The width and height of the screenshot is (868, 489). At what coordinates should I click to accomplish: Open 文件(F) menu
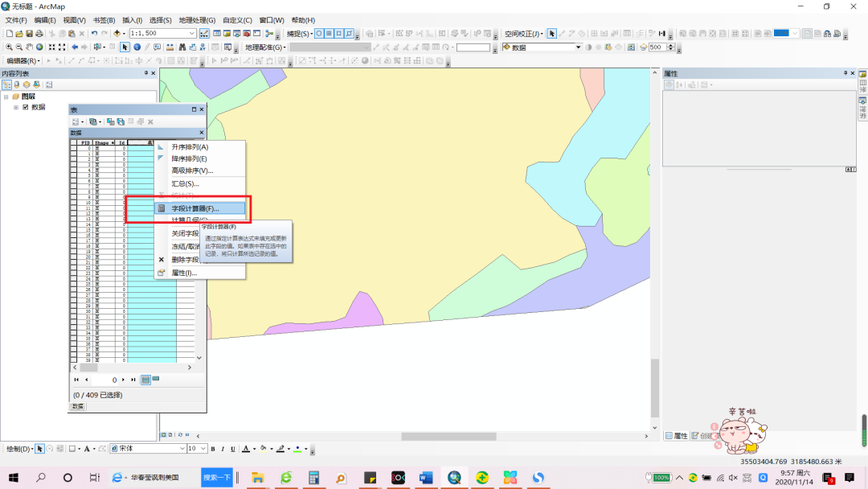pyautogui.click(x=16, y=20)
